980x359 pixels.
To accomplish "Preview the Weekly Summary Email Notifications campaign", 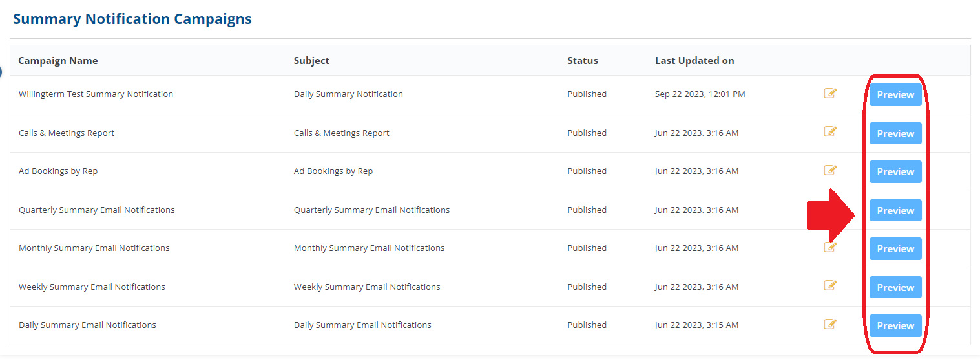I will pyautogui.click(x=895, y=287).
